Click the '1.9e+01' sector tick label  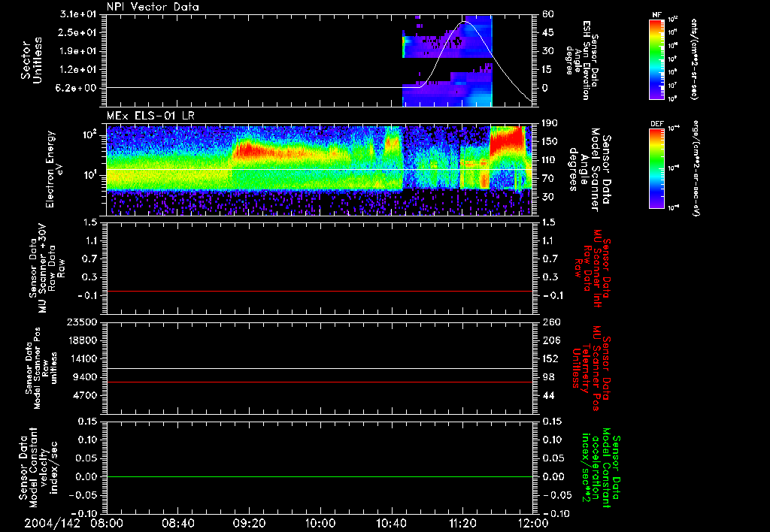tap(78, 51)
